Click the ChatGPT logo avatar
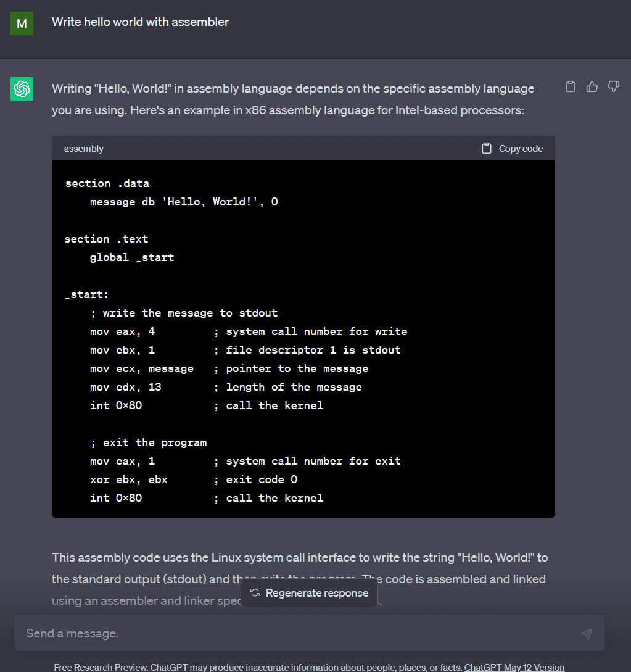The width and height of the screenshot is (631, 672). [22, 89]
